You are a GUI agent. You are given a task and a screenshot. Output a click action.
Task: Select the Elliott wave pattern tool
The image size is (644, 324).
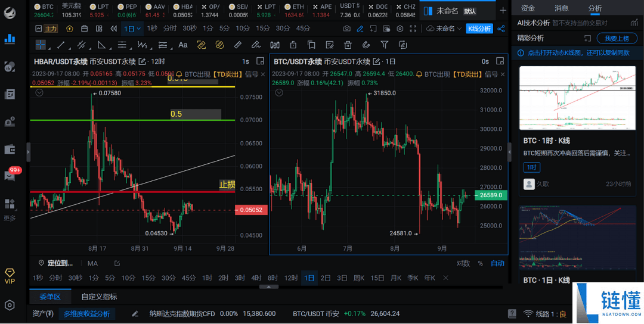[x=143, y=45]
